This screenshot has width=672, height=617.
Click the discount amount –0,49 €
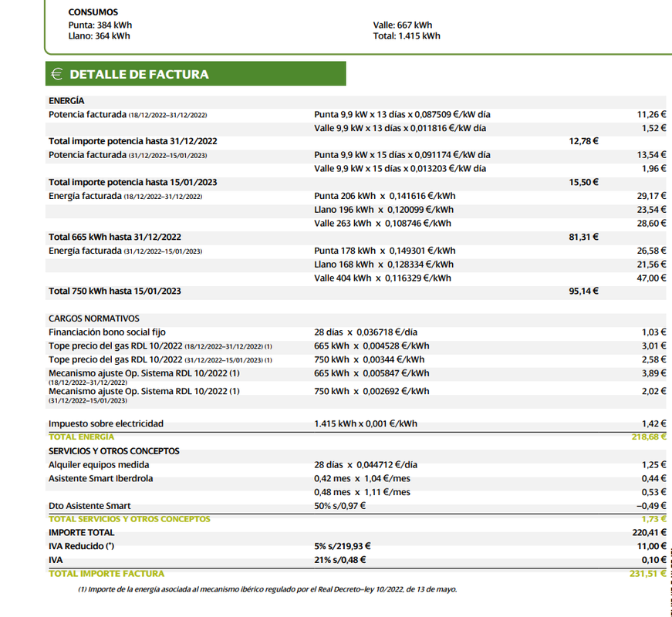(x=651, y=507)
